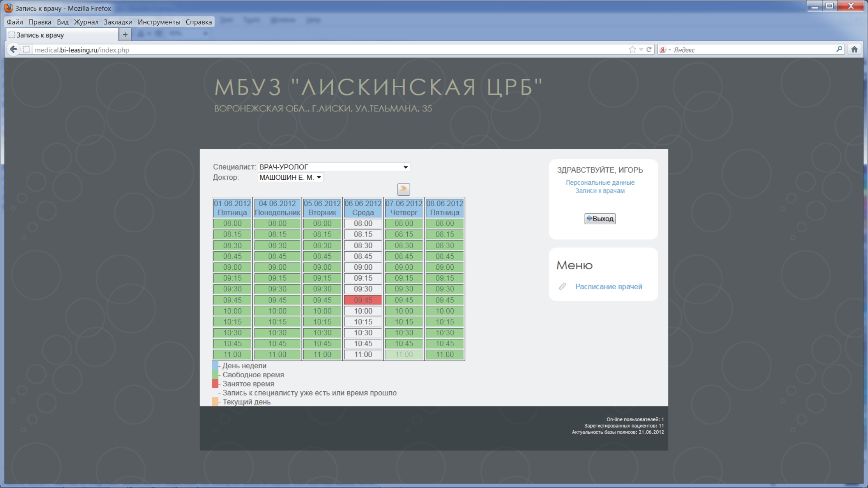The height and width of the screenshot is (488, 868).
Task: Click the orange Текущий день legend swatch
Action: pos(215,402)
